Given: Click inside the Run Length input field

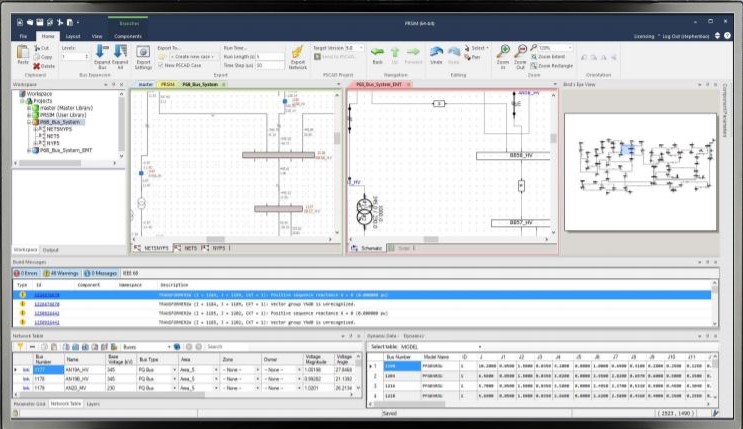Looking at the screenshot, I should coord(269,56).
